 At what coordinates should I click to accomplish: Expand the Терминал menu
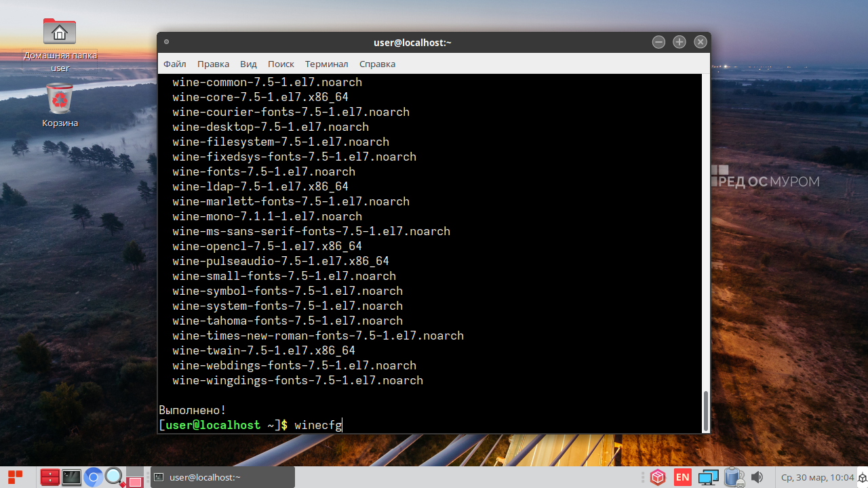(326, 64)
